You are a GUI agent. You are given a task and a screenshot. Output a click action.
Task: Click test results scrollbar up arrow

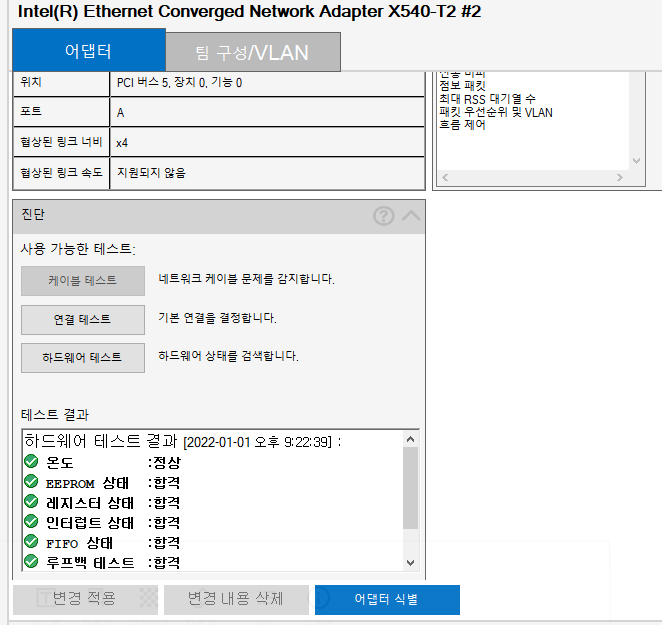pyautogui.click(x=410, y=440)
